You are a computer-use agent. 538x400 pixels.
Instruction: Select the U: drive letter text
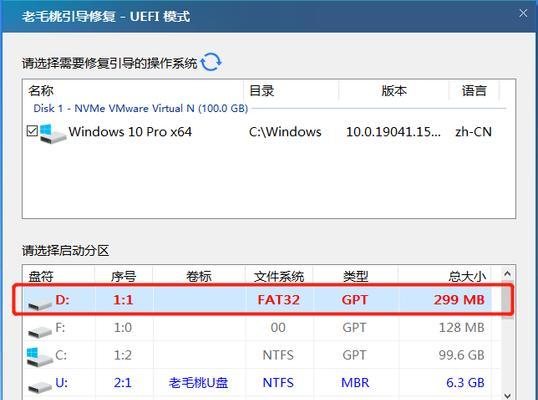point(61,382)
